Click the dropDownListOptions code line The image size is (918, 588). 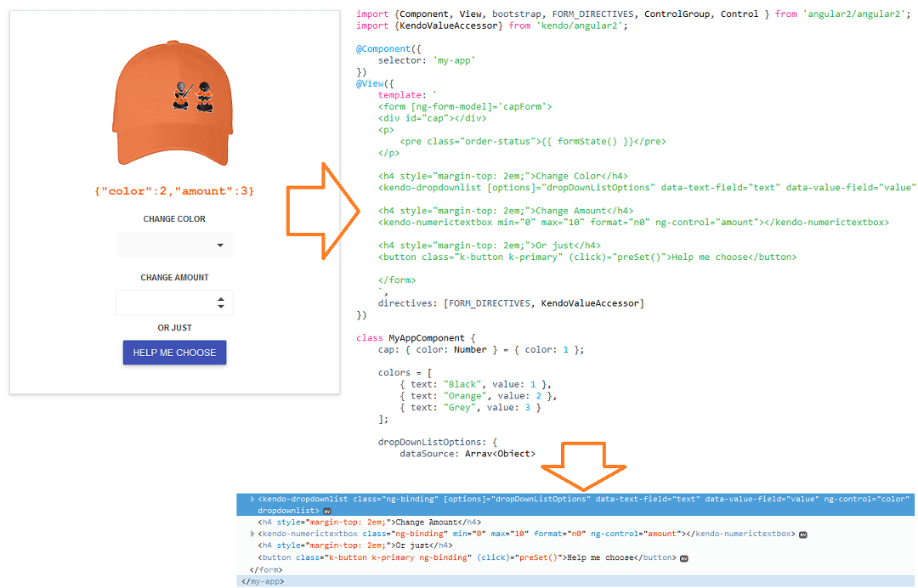pyautogui.click(x=438, y=443)
